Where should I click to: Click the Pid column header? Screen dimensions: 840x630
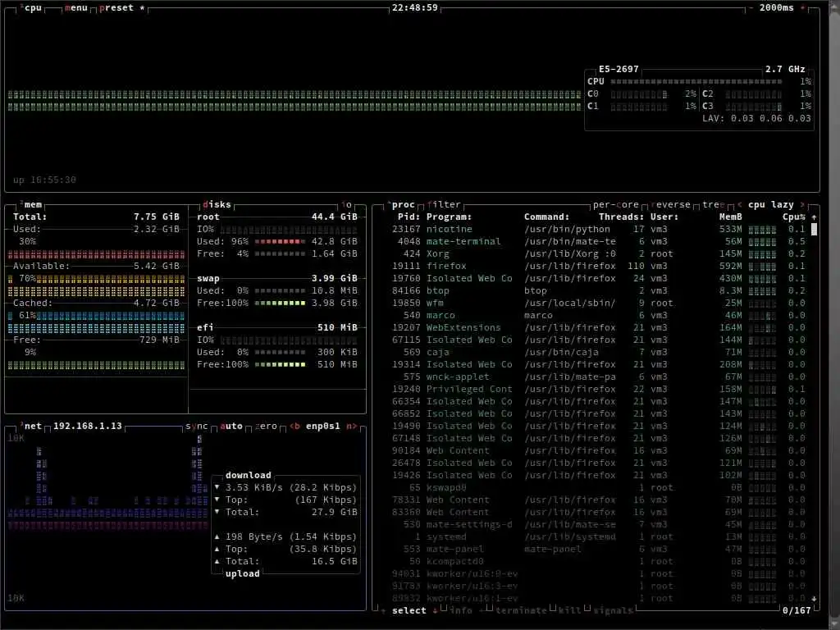click(409, 217)
